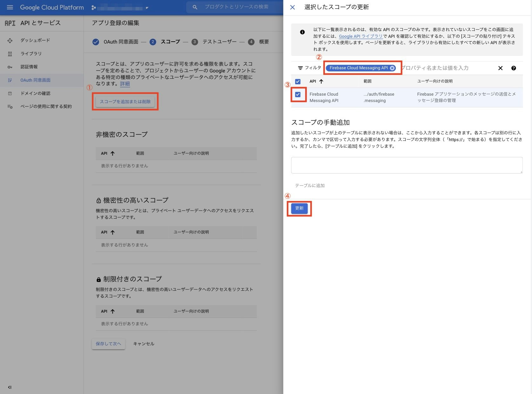Click the dashboard sidebar icon

coord(10,40)
